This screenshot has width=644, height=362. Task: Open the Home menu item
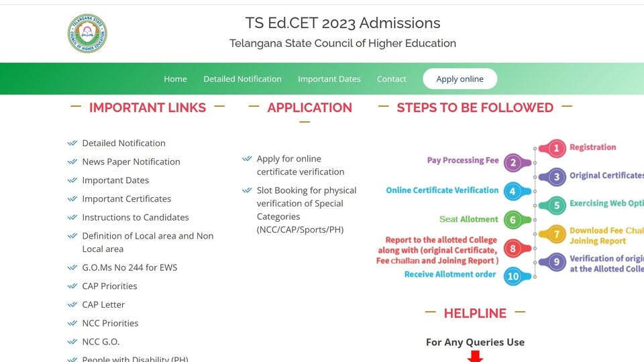pos(175,79)
